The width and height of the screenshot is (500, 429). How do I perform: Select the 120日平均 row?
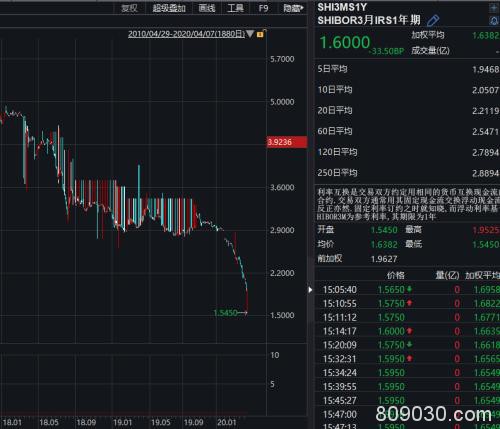tap(407, 152)
